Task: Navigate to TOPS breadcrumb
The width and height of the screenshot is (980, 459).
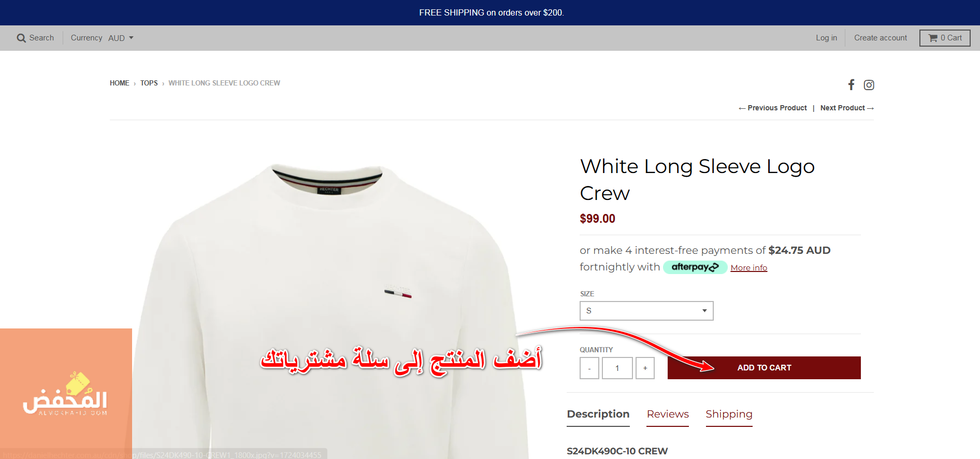Action: pos(149,83)
